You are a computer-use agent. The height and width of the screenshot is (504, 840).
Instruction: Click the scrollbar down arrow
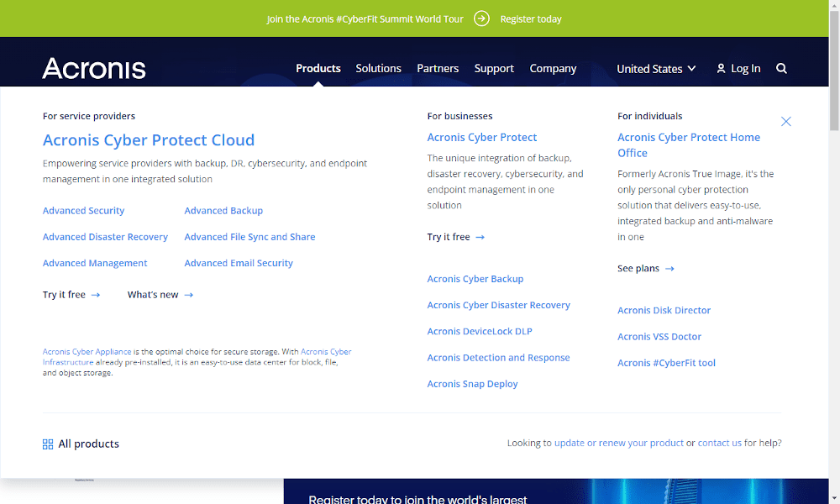tap(835, 499)
